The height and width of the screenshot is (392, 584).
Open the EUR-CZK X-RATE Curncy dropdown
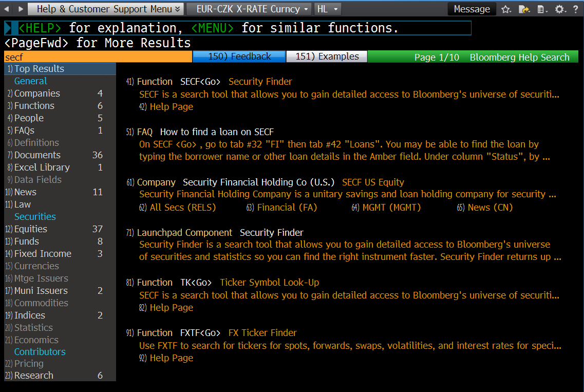tap(249, 9)
